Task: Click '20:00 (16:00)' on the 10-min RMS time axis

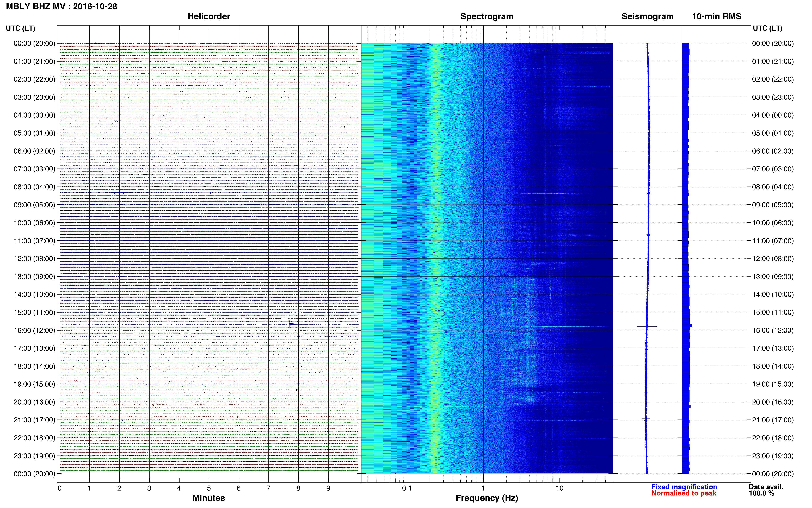Action: pos(773,402)
